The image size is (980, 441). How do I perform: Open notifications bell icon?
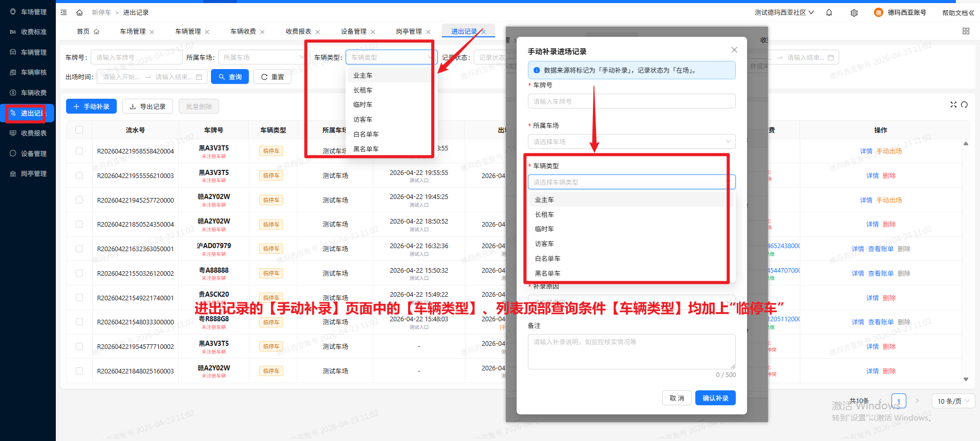coord(829,12)
